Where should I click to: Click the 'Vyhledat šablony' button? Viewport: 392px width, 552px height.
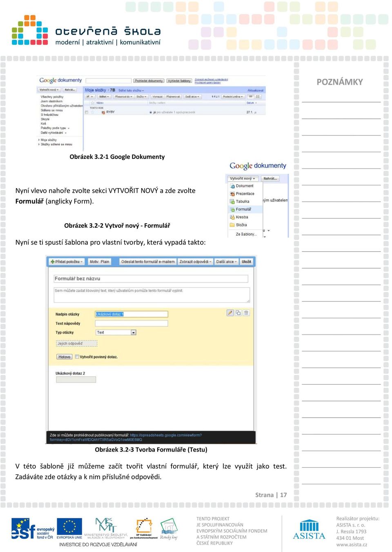[x=179, y=81]
